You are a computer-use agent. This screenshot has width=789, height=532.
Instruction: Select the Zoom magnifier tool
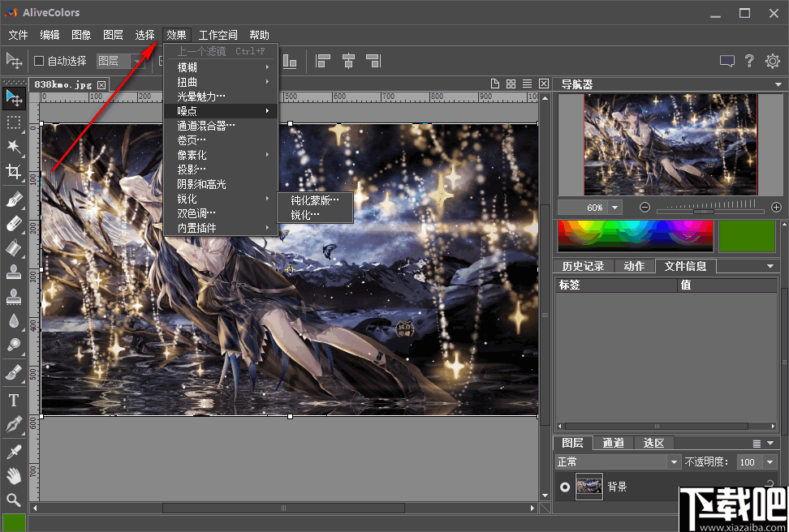[14, 500]
